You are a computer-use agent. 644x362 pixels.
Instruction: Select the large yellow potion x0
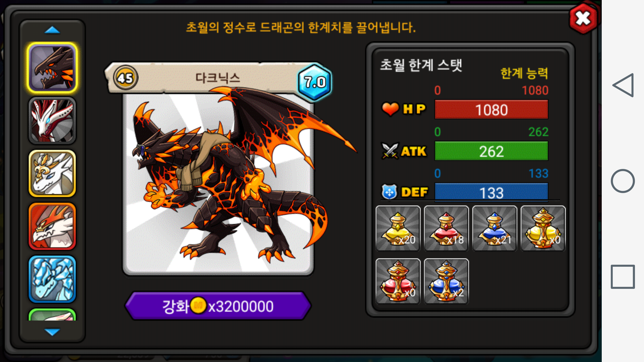[543, 228]
